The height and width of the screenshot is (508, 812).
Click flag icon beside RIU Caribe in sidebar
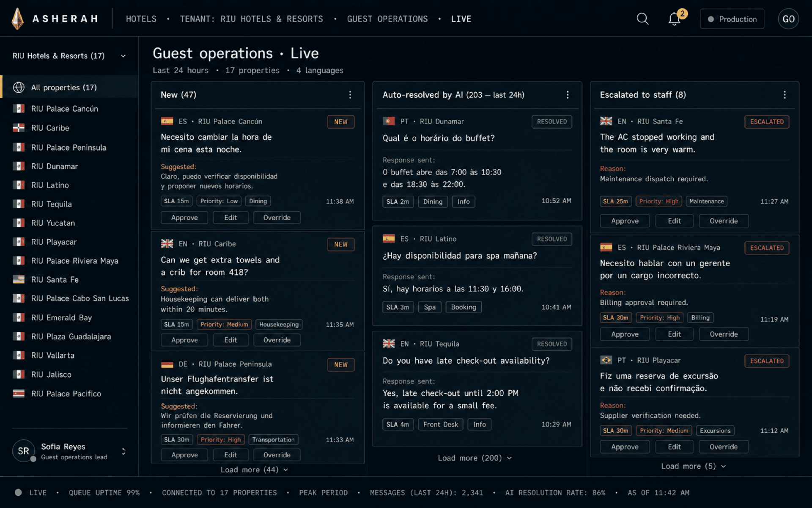pos(19,128)
